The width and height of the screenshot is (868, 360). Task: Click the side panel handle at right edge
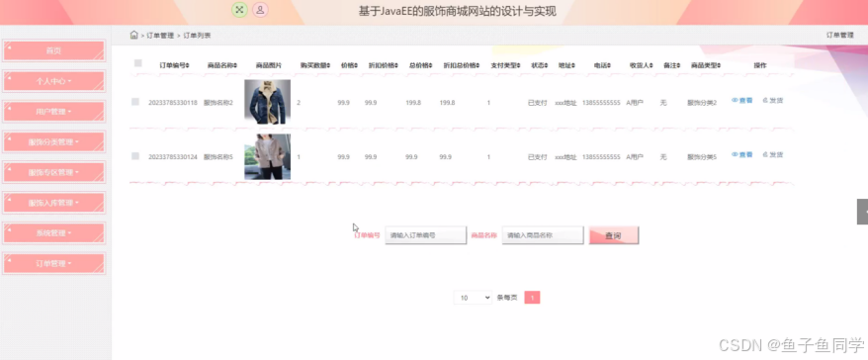tap(862, 212)
